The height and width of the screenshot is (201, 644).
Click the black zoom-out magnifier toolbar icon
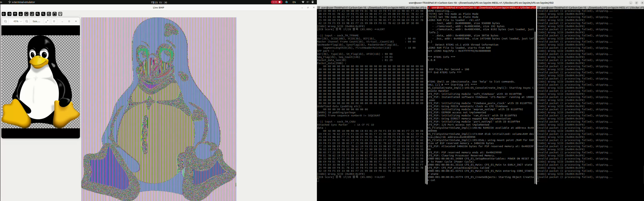43,14
